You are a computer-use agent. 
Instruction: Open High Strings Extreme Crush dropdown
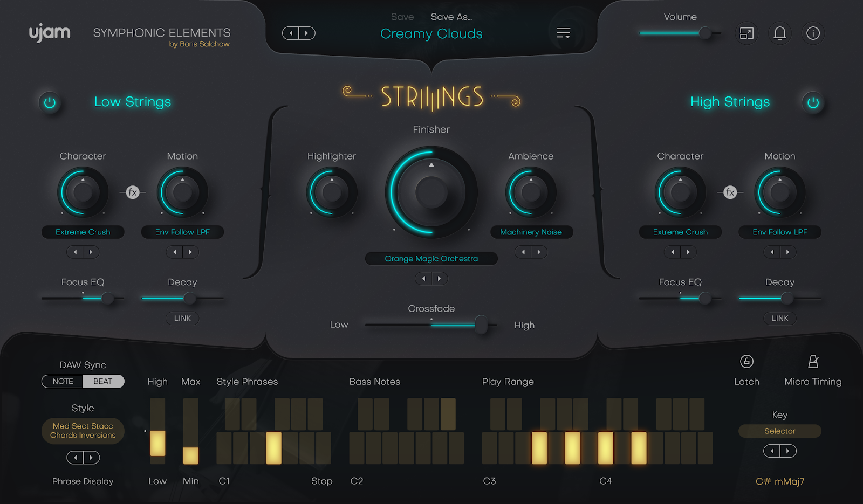680,232
